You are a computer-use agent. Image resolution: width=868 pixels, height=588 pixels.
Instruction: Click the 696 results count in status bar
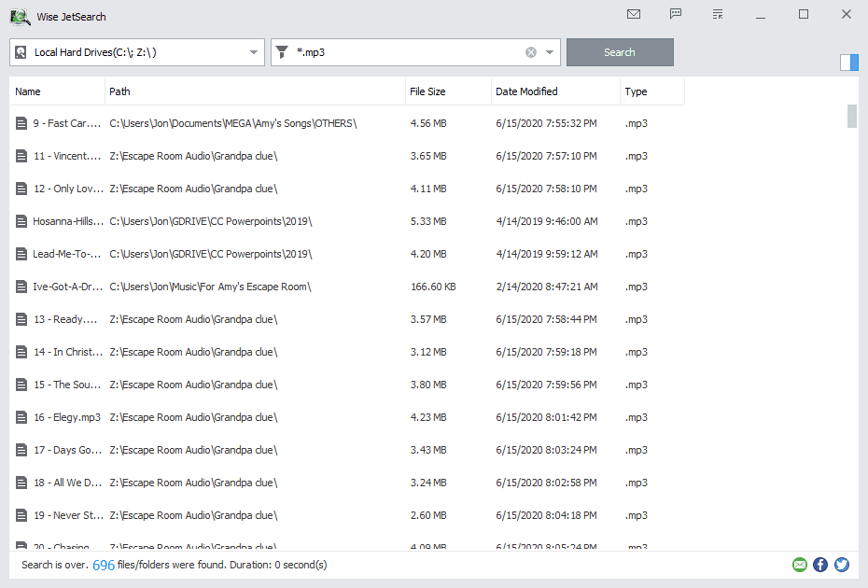pyautogui.click(x=104, y=566)
